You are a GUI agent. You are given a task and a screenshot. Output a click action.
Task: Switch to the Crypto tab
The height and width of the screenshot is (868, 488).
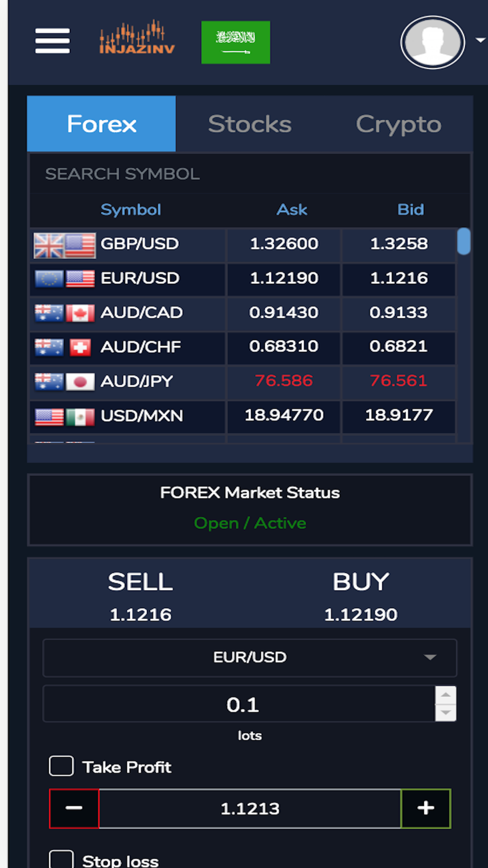pos(399,124)
